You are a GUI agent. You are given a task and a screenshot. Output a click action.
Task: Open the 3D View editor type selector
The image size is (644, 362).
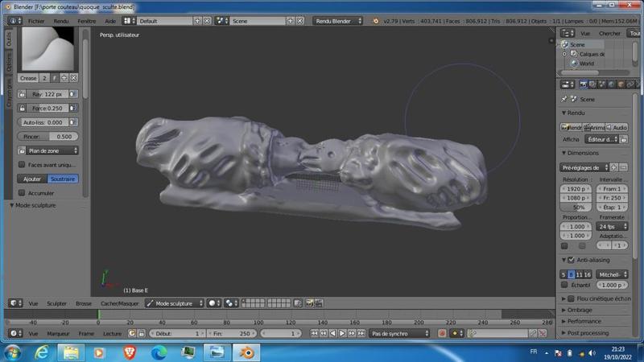click(15, 303)
